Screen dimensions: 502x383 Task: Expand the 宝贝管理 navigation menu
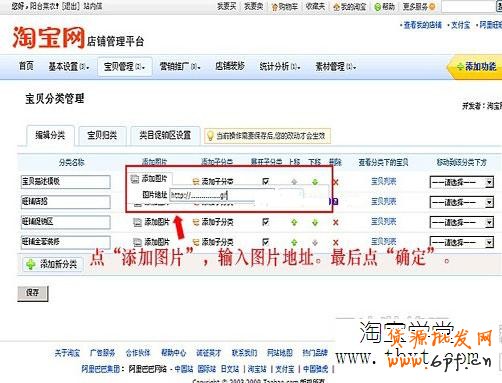(125, 67)
